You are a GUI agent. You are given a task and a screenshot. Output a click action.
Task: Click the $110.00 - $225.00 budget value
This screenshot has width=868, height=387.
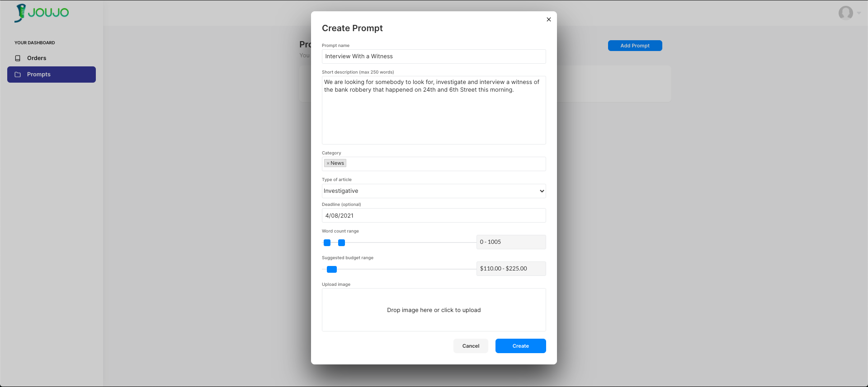(511, 269)
